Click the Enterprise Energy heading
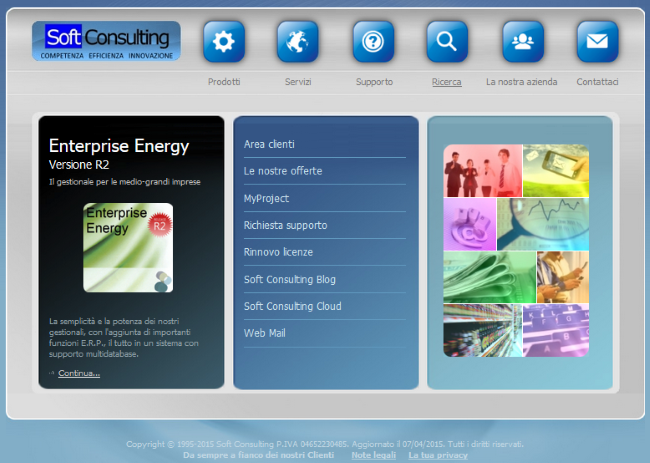This screenshot has width=650, height=463. [119, 146]
